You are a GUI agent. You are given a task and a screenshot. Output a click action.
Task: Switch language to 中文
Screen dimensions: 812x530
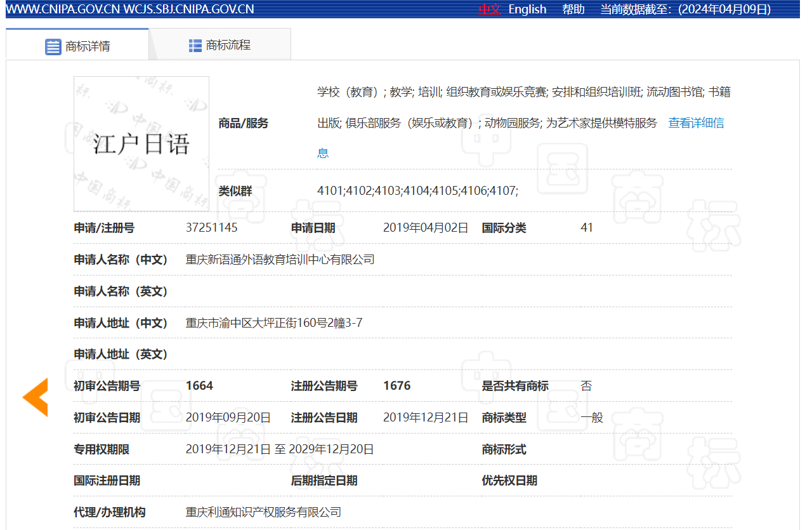coord(489,9)
